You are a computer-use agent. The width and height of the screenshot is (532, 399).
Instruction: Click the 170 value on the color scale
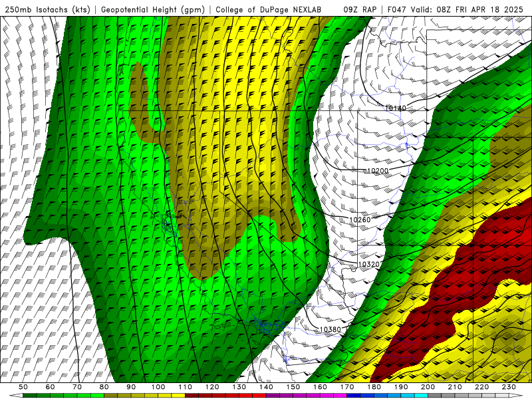[346, 387]
